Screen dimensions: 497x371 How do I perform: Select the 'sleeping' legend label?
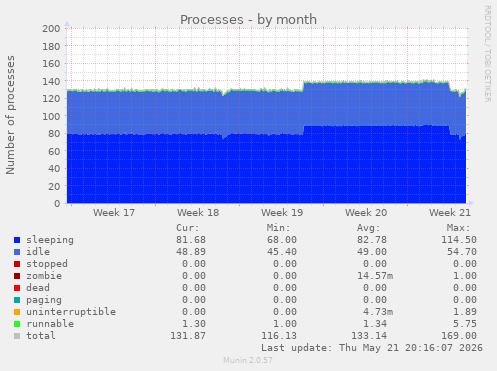coord(50,240)
